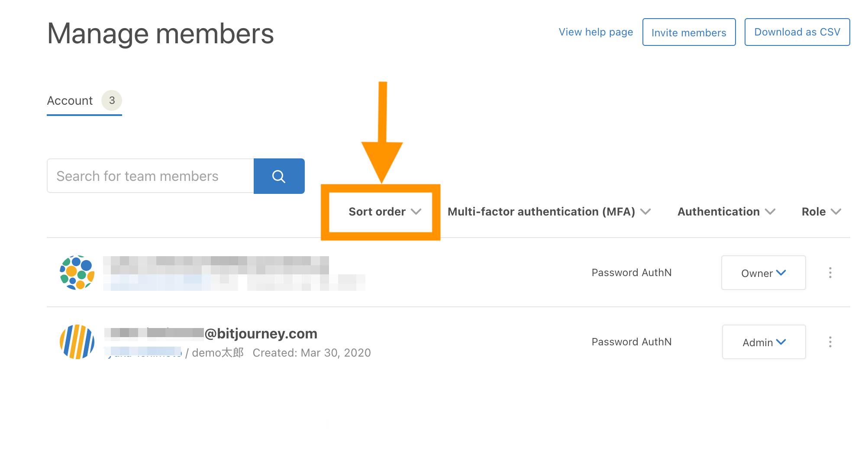Click the Manage members page heading
868x473 pixels.
pos(160,34)
